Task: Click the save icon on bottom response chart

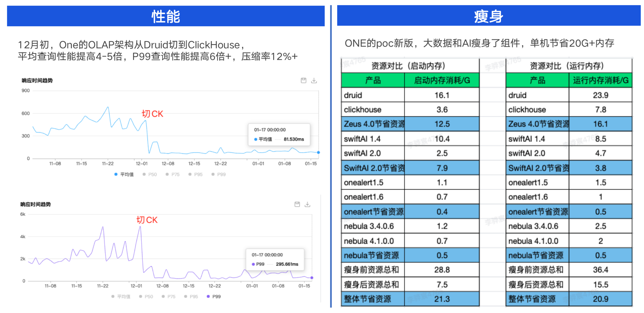Action: pyautogui.click(x=297, y=204)
